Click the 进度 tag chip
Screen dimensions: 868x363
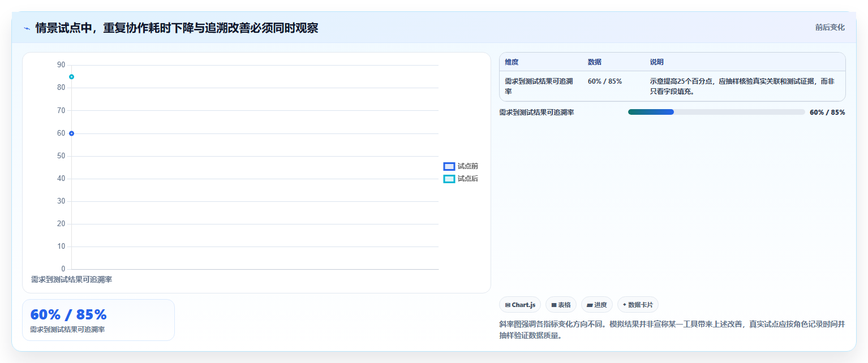point(597,305)
